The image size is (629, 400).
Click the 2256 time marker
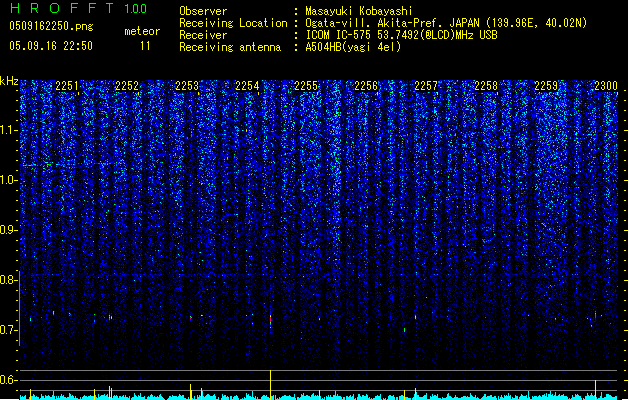click(x=366, y=86)
